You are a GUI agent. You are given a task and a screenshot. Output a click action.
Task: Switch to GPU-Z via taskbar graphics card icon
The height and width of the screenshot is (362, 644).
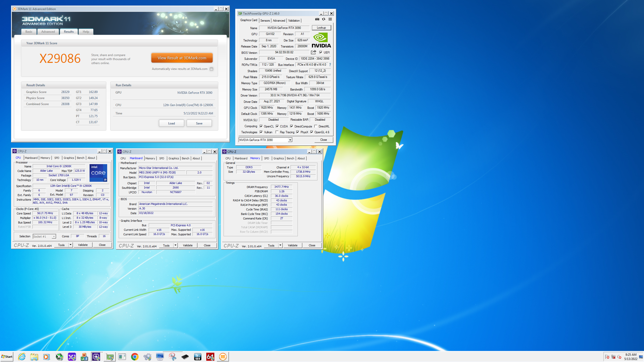click(110, 357)
